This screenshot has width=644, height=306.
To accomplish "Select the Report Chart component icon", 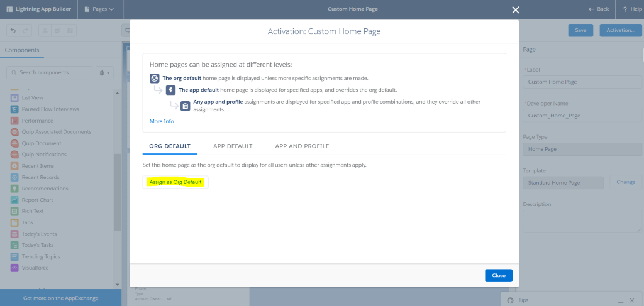I will pos(15,200).
